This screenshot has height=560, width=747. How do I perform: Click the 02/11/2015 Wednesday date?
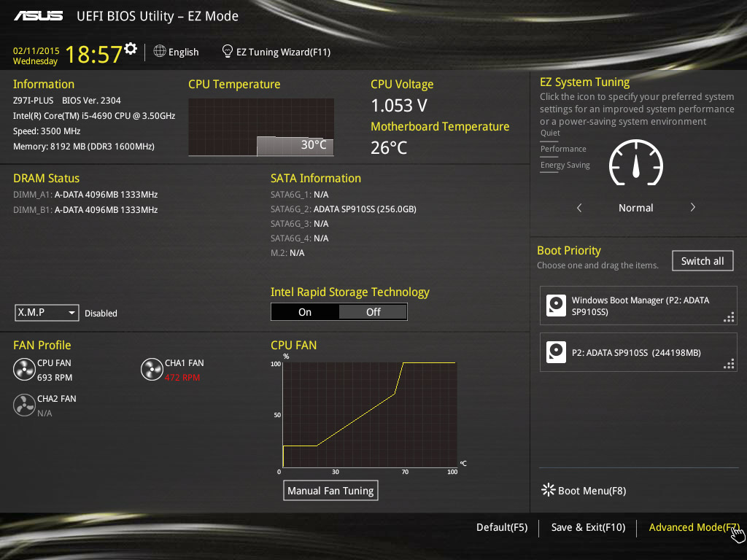pos(36,55)
